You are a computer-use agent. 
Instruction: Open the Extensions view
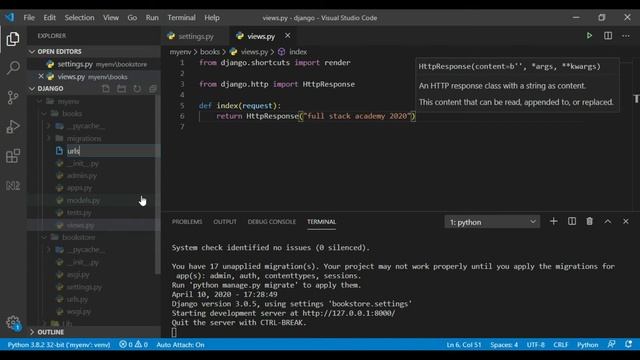(x=13, y=156)
